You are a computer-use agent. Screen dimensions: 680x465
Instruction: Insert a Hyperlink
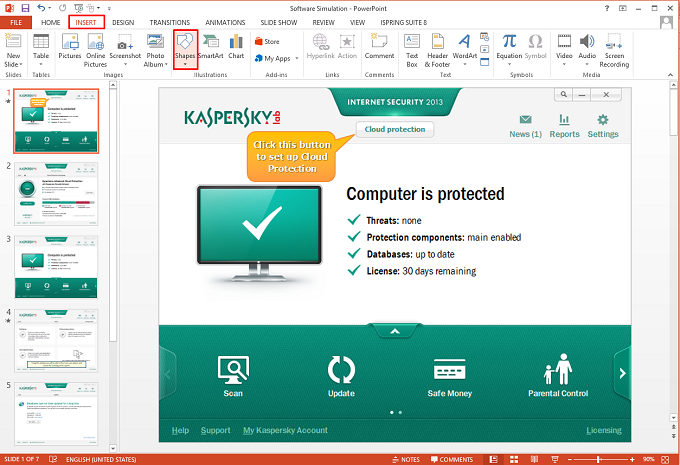pyautogui.click(x=320, y=47)
